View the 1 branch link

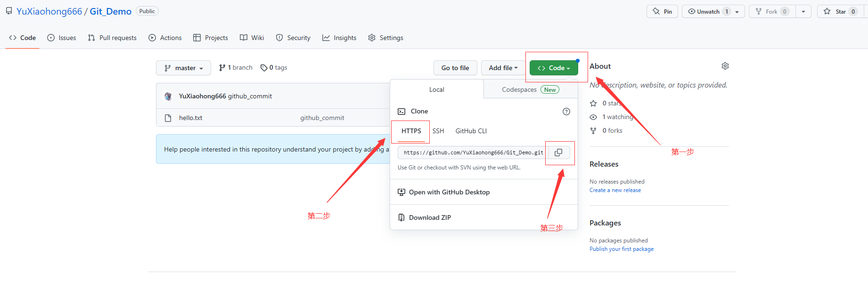pyautogui.click(x=236, y=68)
